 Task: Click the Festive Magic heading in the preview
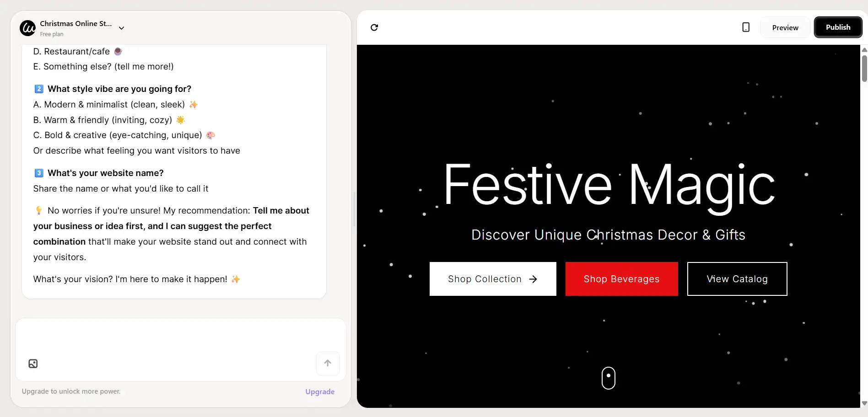[x=608, y=185]
